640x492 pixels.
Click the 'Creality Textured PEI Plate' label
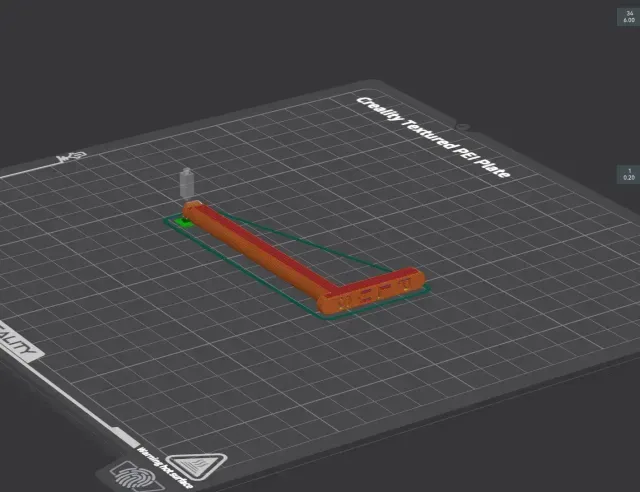433,137
